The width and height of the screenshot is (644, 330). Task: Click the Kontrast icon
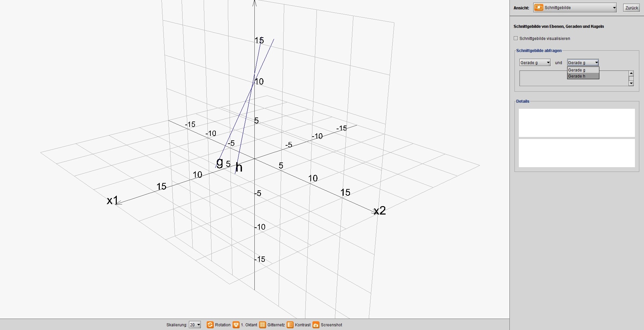pos(290,325)
